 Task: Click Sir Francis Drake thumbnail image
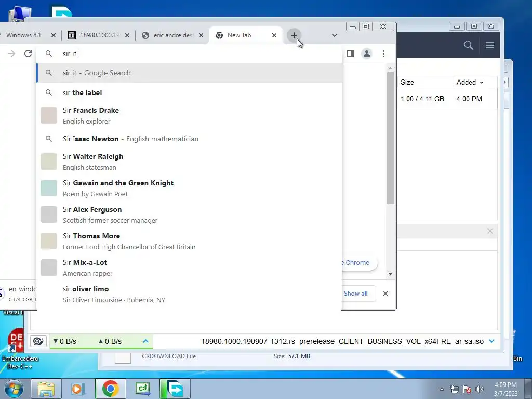click(x=49, y=115)
